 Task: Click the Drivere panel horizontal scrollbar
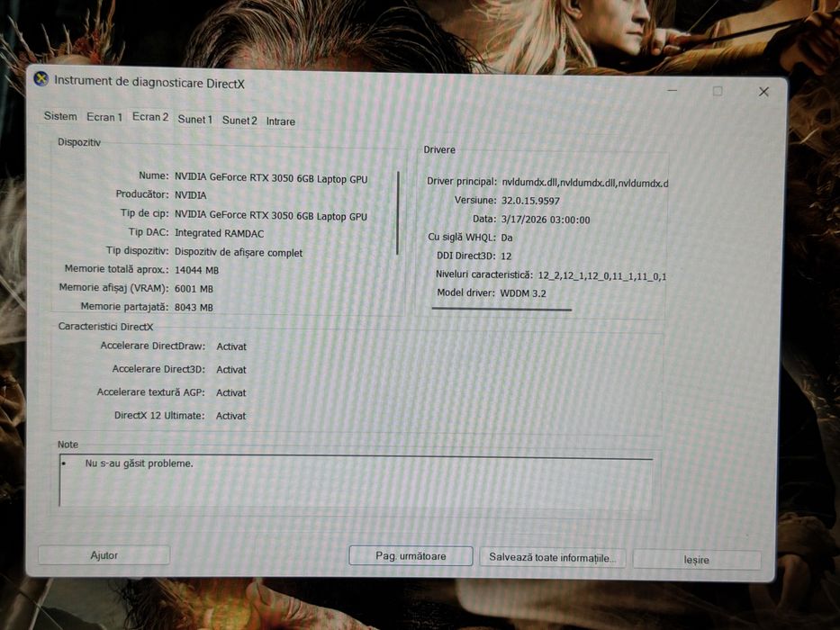tap(501, 309)
